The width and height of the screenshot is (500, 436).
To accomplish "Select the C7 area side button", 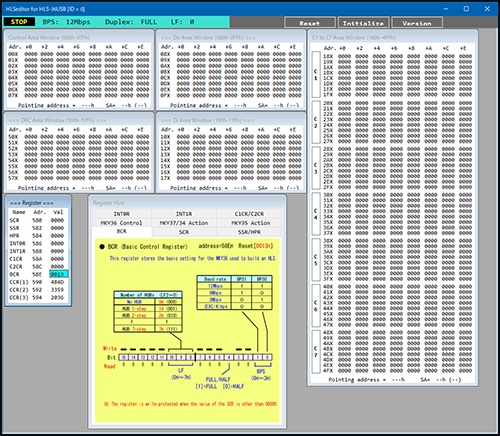I will pyautogui.click(x=316, y=352).
